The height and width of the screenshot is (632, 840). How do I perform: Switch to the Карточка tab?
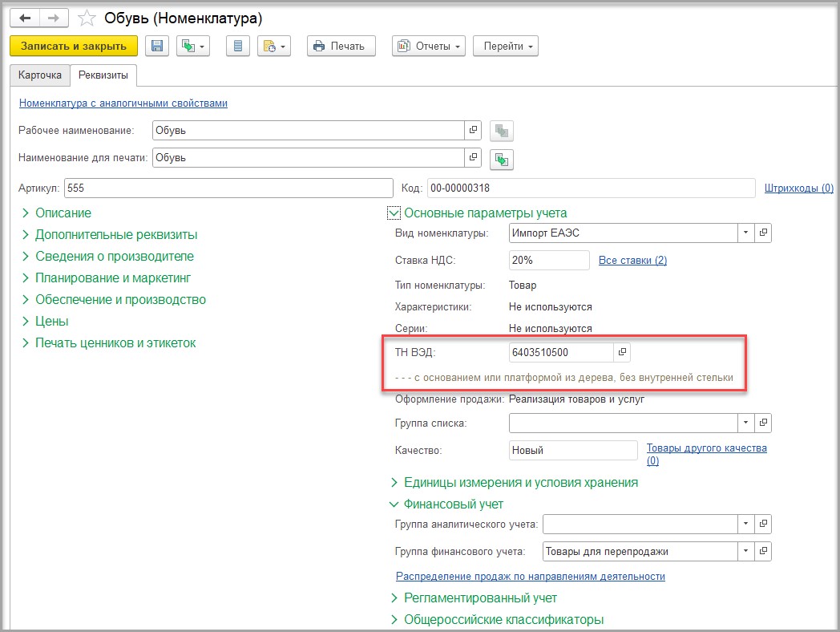click(x=40, y=75)
